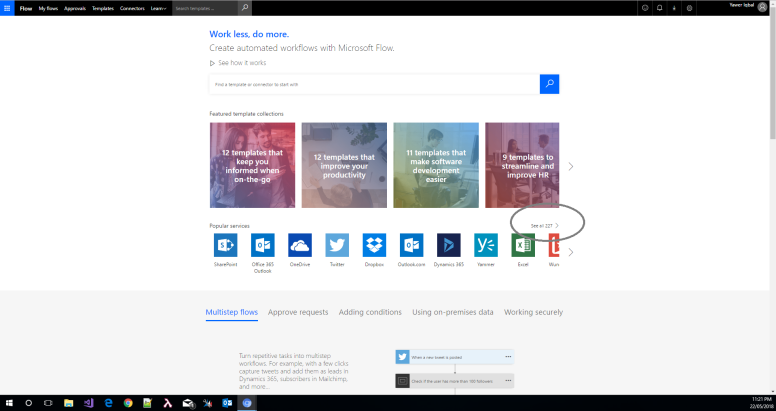Open the Outlook.com service icon

(x=411, y=245)
